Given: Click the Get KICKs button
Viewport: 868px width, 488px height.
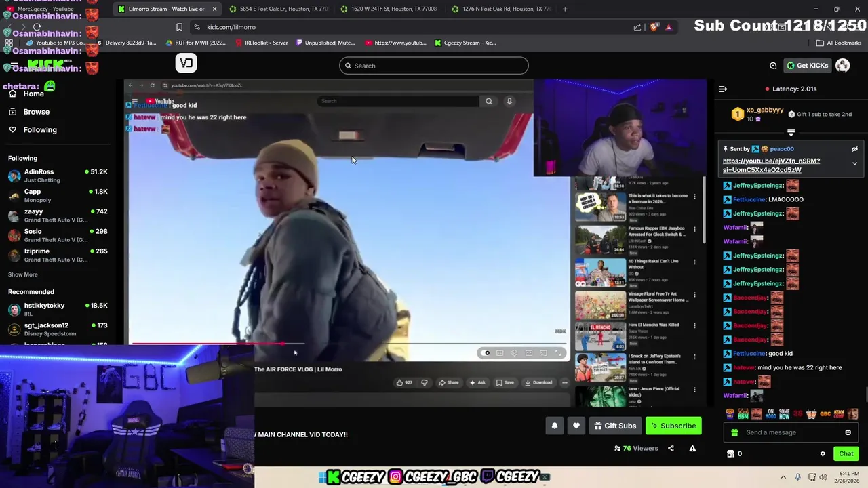Looking at the screenshot, I should pos(807,66).
